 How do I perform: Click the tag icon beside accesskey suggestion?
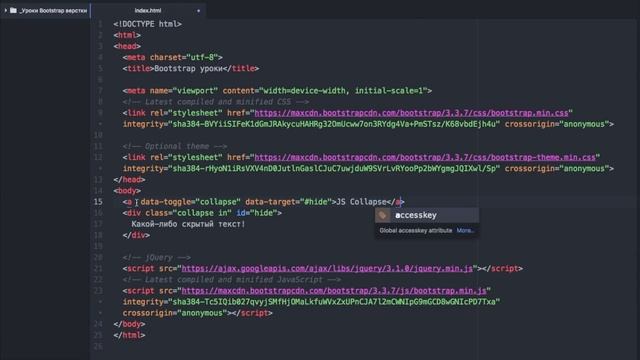[x=382, y=215]
